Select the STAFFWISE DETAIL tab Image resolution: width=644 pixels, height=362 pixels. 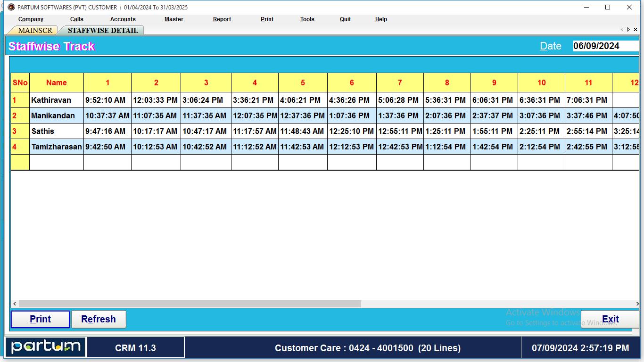pyautogui.click(x=103, y=30)
